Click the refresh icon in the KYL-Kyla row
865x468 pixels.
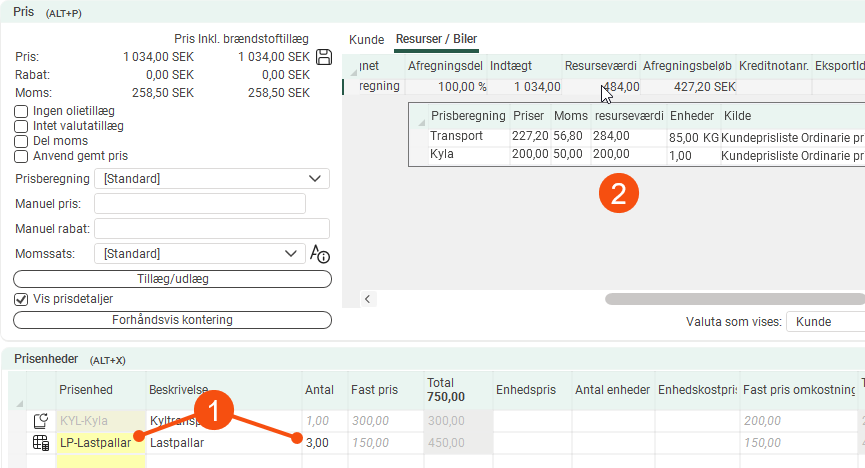(41, 421)
